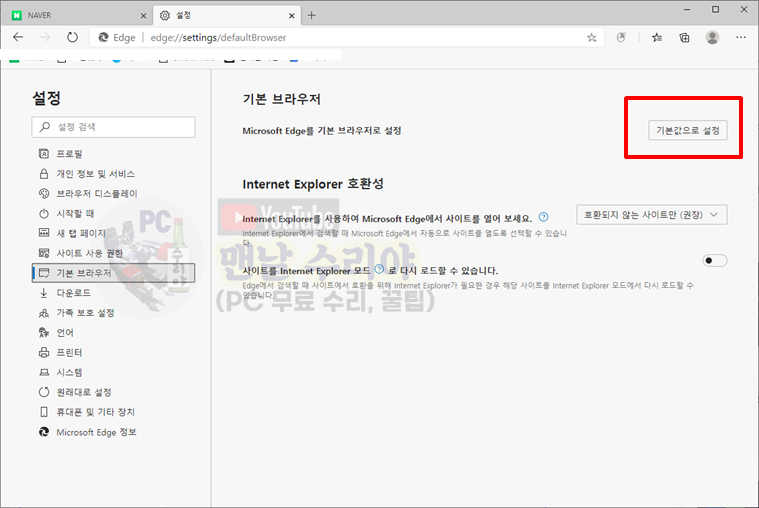This screenshot has width=759, height=508.
Task: Click the printer icon next to 프린터
Action: coord(44,352)
